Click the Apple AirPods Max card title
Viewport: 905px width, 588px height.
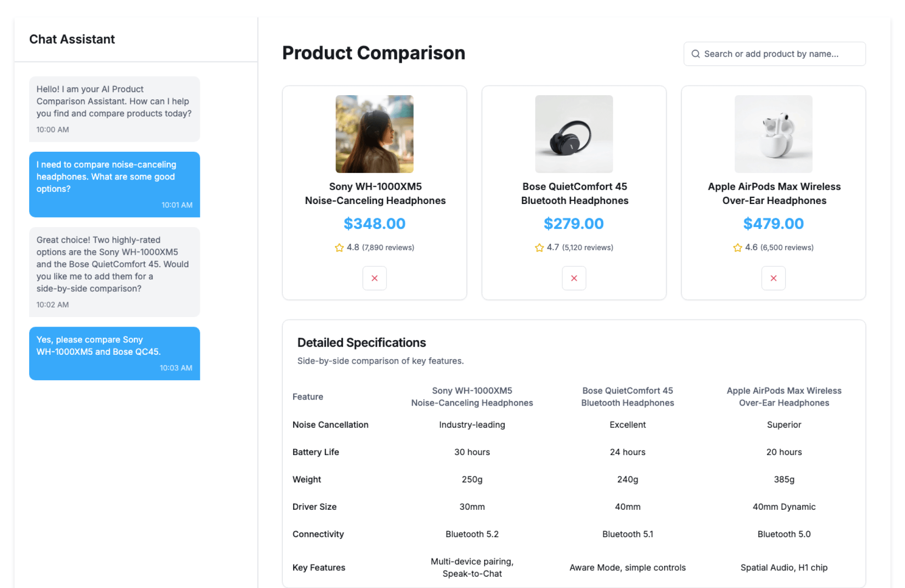[774, 194]
